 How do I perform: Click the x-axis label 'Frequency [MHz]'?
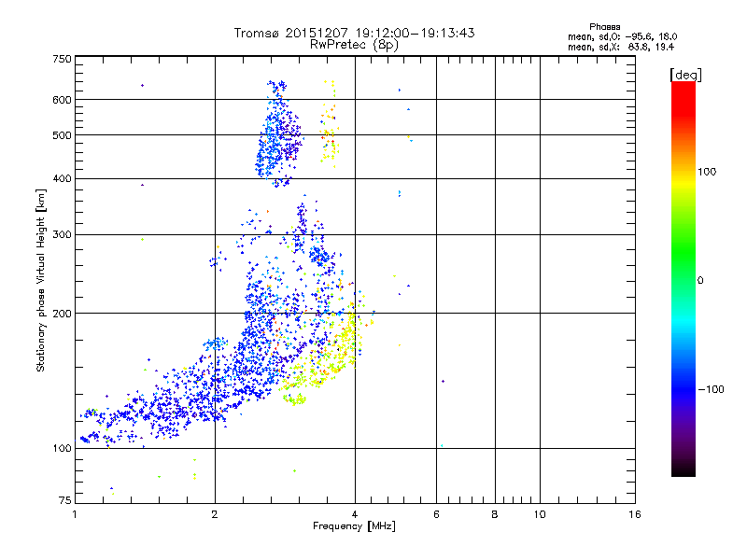(x=354, y=526)
